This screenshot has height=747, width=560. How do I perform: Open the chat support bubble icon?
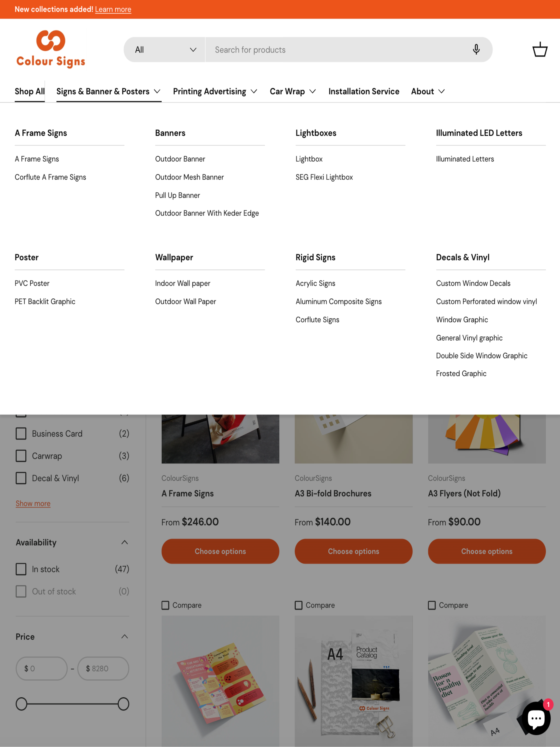536,718
